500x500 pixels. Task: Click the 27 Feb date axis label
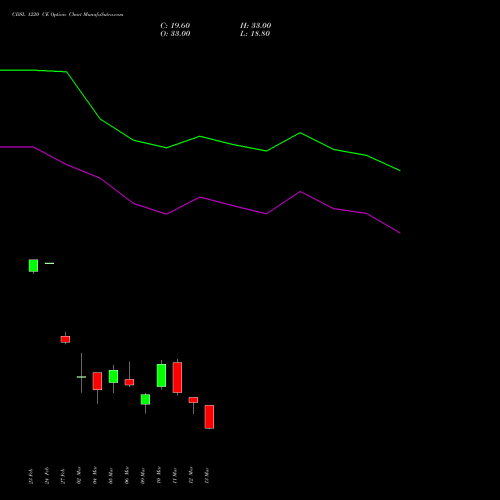coord(63,476)
